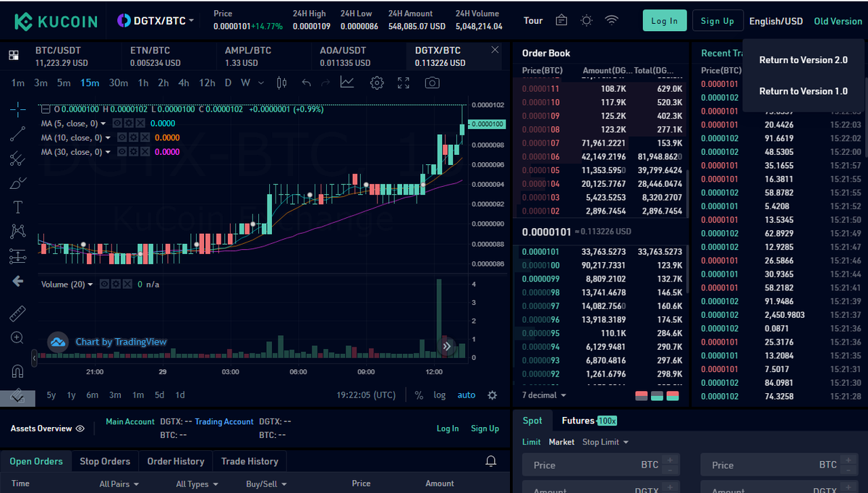Screen dimensions: 868x493
Task: Open the All Types filter dropdown
Action: 197,484
